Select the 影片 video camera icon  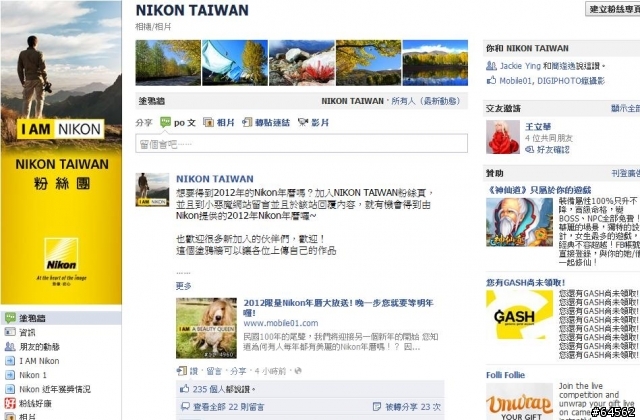coord(302,122)
